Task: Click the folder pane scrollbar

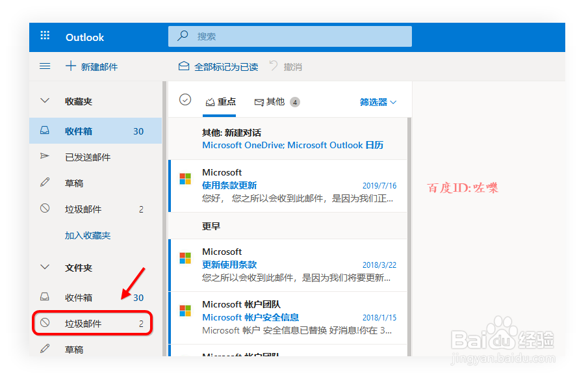Action: coord(164,218)
